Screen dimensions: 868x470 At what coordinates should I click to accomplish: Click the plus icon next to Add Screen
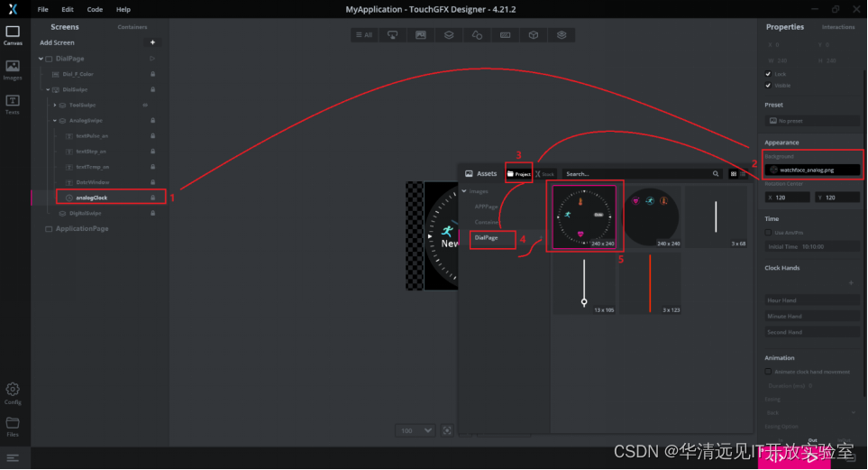(153, 42)
